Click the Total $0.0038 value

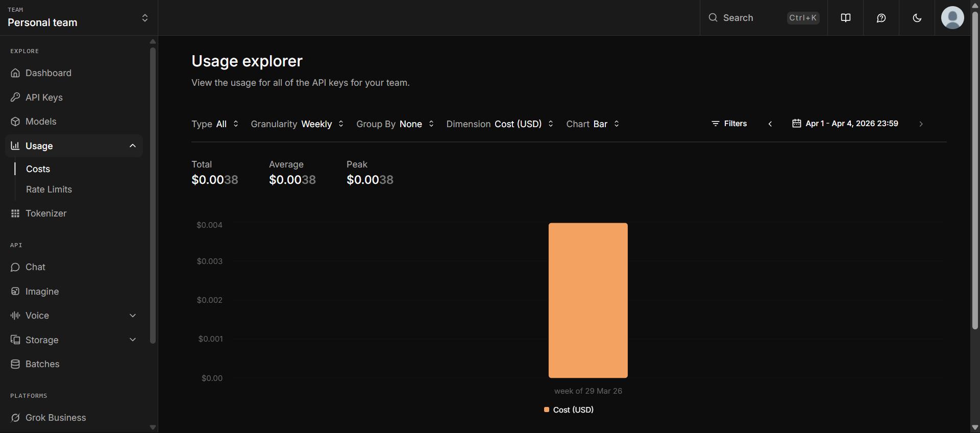point(215,180)
